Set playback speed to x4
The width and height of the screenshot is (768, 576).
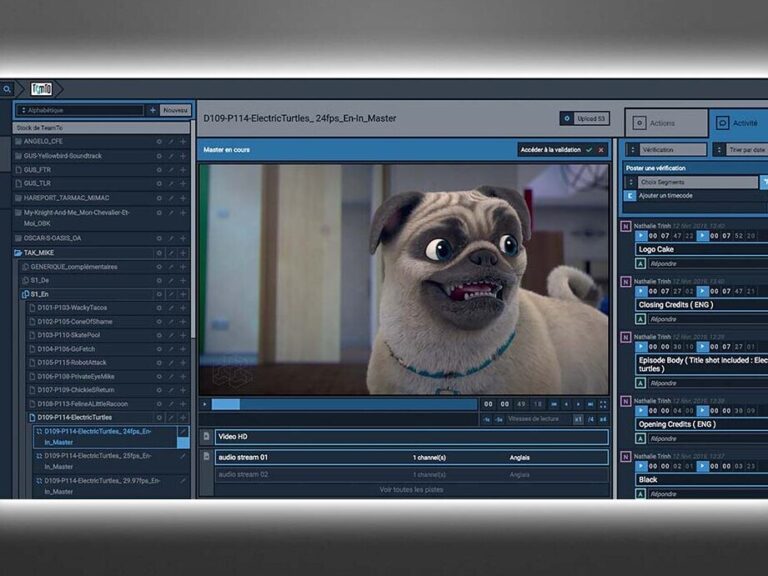pyautogui.click(x=603, y=420)
